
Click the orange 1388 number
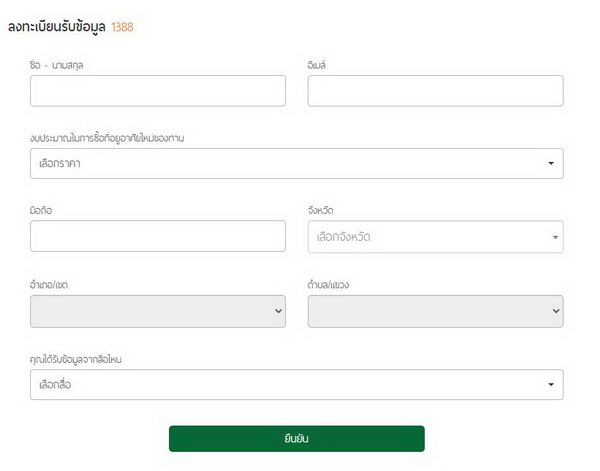(x=122, y=27)
